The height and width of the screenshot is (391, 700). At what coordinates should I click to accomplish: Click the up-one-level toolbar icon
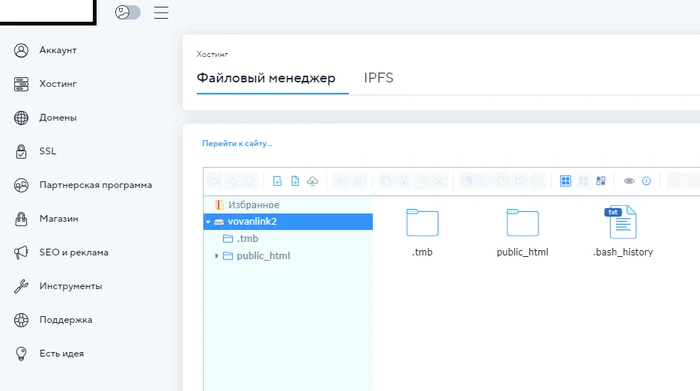250,181
